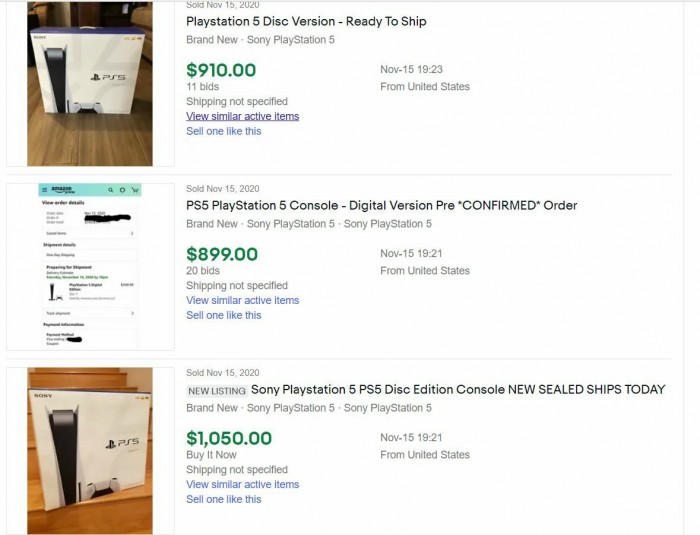Click the 'Cancel items' chevron arrow in thumbnail
700x535 pixels.
point(134,233)
